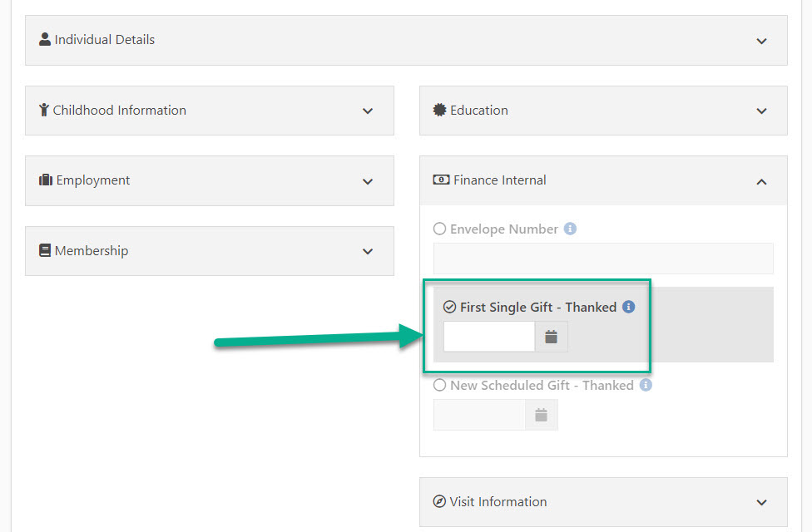Open calendar picker for New Scheduled Gift date
812x532 pixels.
(541, 415)
